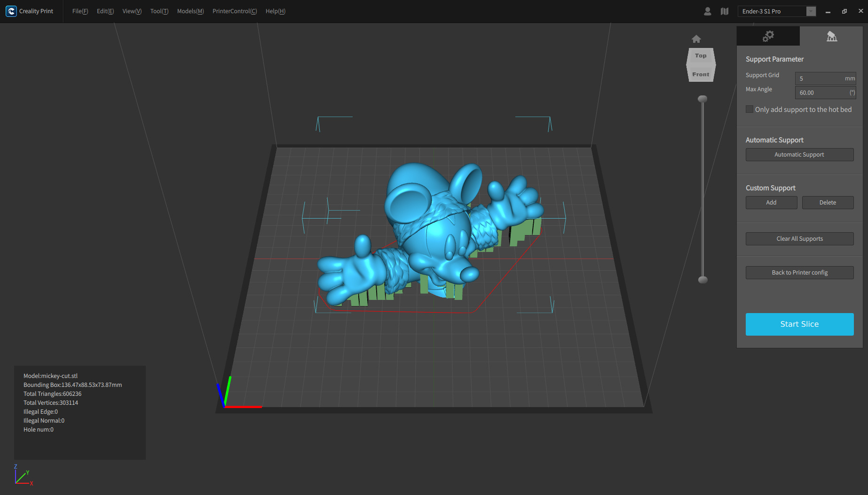Click the Max Angle input field
868x495 pixels.
click(825, 93)
